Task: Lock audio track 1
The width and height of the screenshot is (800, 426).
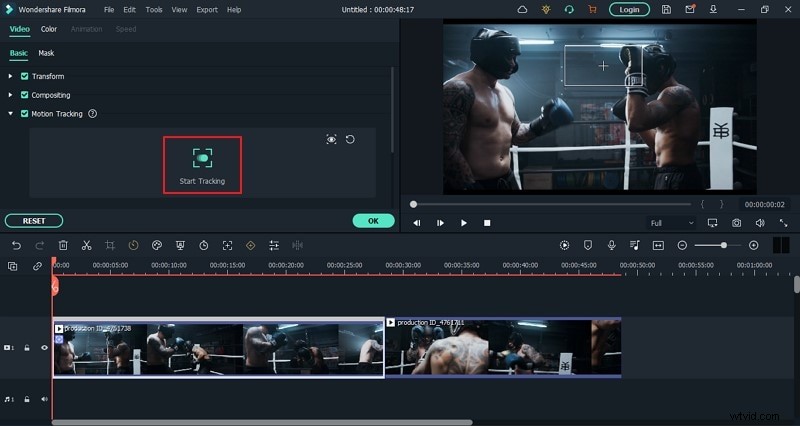Action: click(27, 399)
